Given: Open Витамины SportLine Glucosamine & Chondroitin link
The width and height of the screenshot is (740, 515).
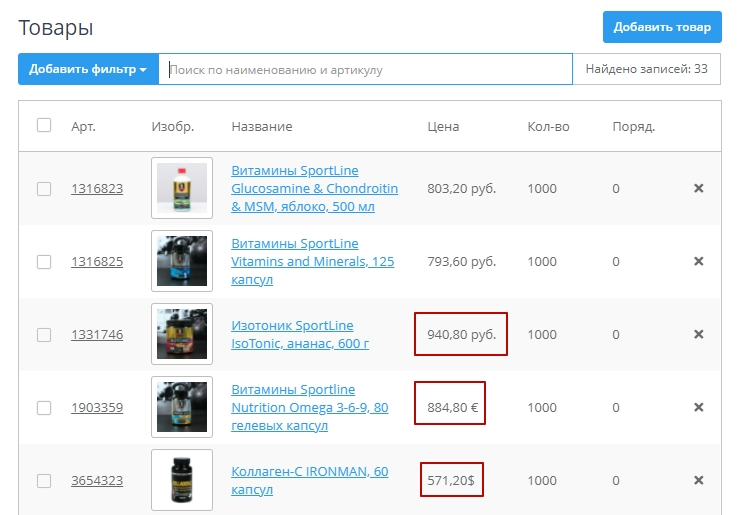Looking at the screenshot, I should pyautogui.click(x=314, y=188).
